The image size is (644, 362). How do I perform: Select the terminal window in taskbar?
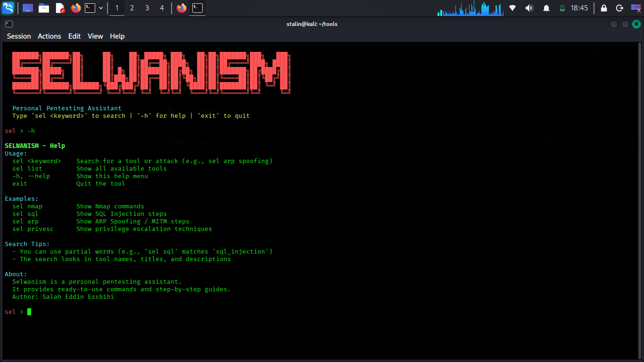(x=198, y=8)
